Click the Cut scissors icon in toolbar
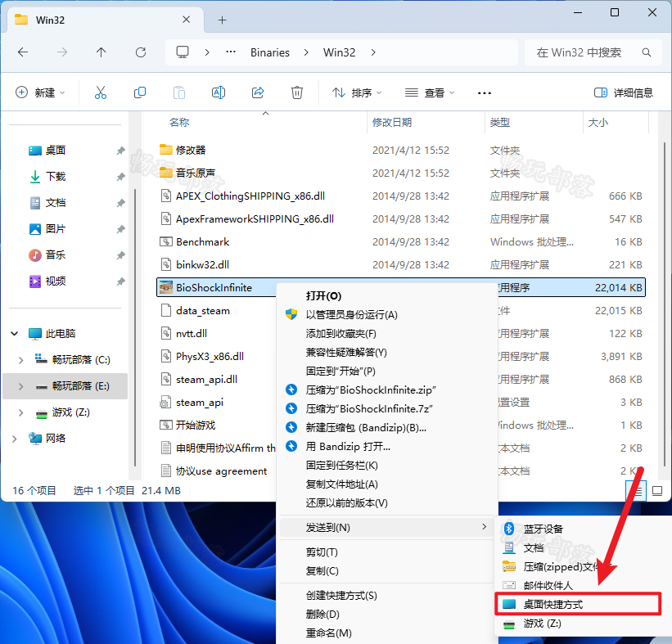 101,92
